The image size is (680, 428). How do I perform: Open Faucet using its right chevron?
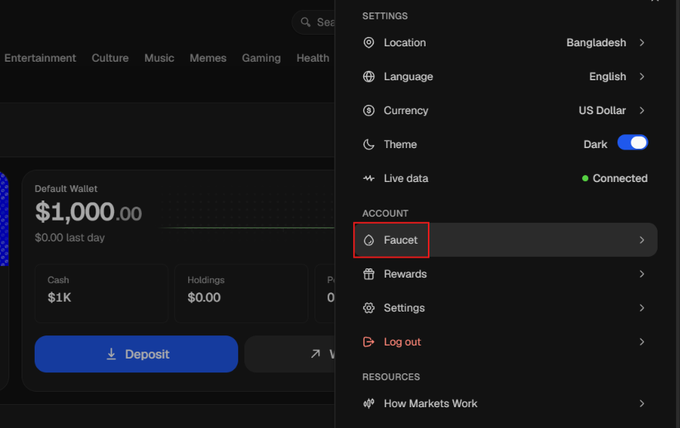click(x=642, y=240)
